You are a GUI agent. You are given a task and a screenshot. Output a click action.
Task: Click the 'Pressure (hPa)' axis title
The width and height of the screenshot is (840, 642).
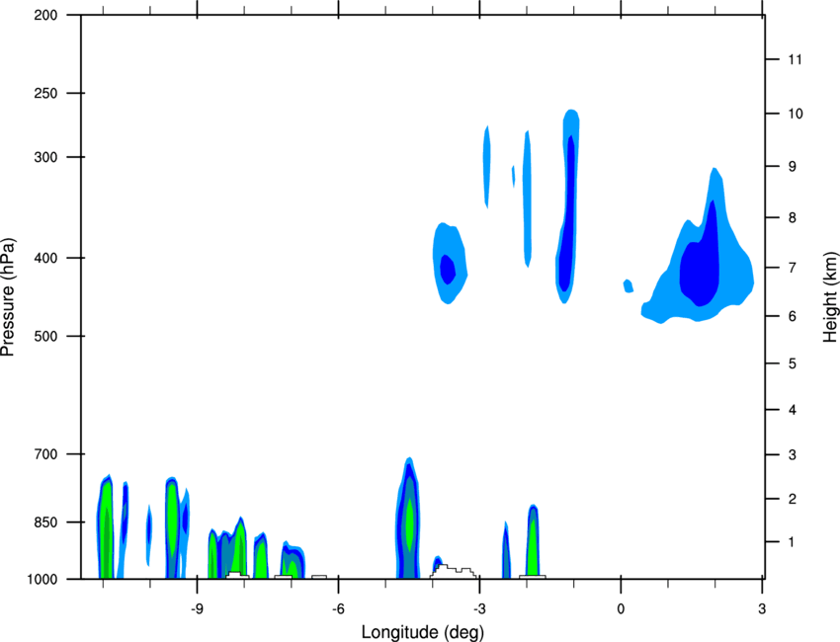tap(8, 297)
